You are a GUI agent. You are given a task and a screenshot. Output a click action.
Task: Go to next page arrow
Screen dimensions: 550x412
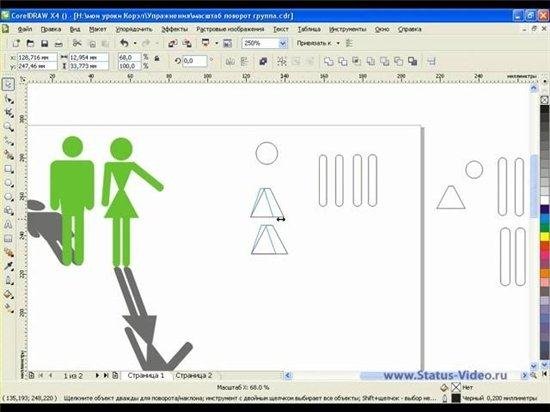[97, 376]
